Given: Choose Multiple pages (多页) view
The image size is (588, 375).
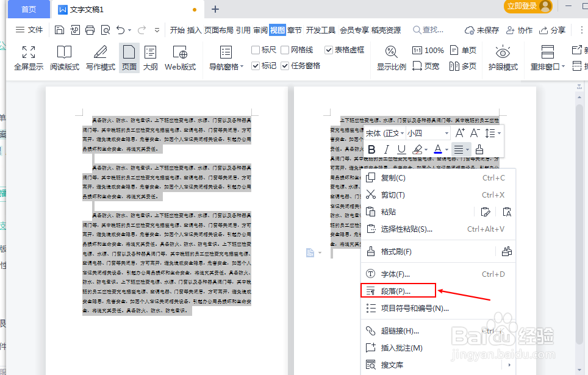Looking at the screenshot, I should click(463, 66).
